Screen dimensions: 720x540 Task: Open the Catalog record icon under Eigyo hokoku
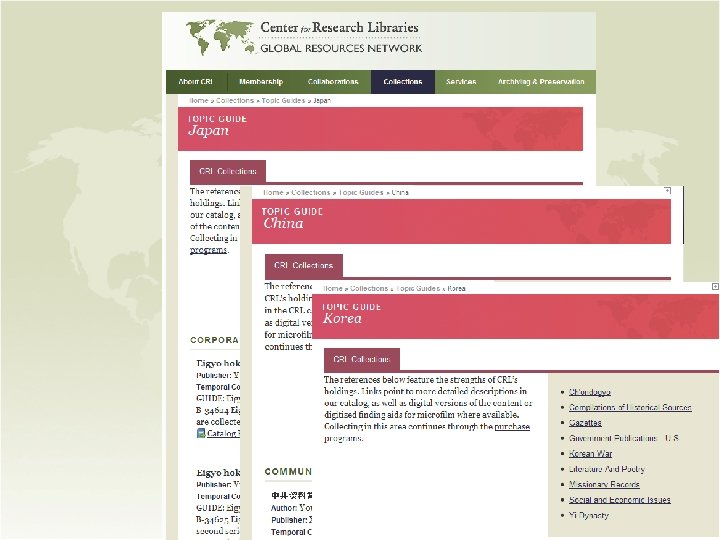click(x=201, y=433)
